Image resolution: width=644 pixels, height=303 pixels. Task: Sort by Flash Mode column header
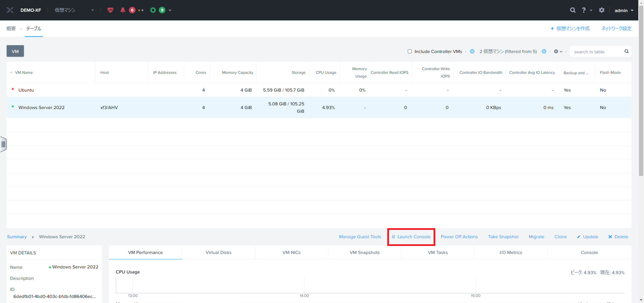(610, 72)
